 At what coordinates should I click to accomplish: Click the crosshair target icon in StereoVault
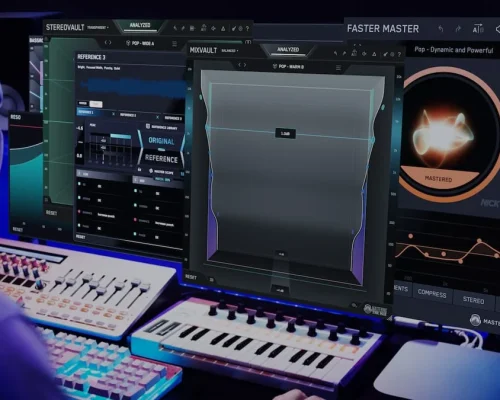point(213,29)
